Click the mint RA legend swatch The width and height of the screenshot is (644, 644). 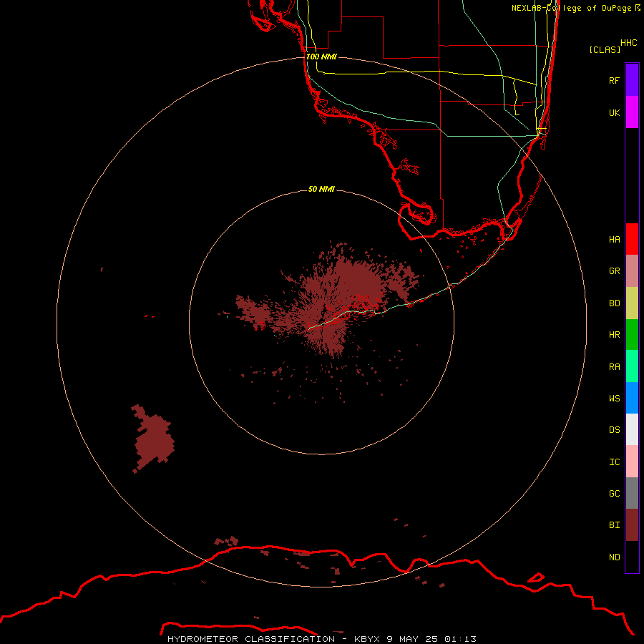(x=632, y=366)
